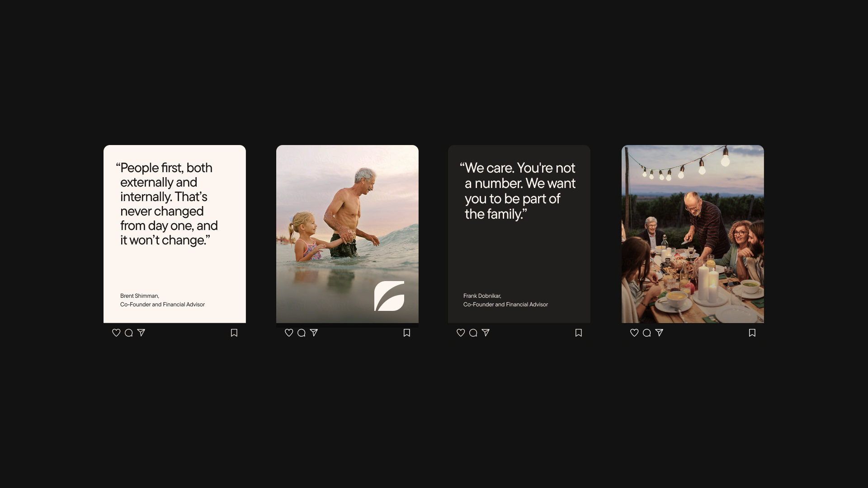Share the outdoor family dinner post
Viewport: 868px width, 488px height.
click(659, 333)
